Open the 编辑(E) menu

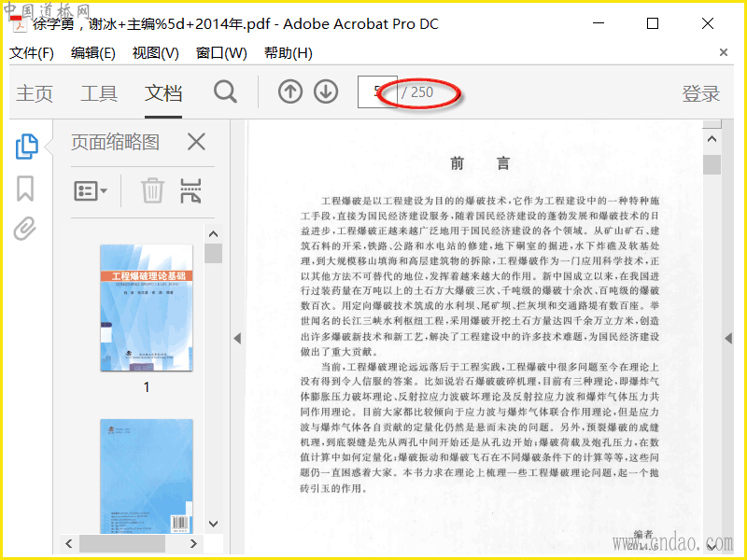click(x=92, y=53)
